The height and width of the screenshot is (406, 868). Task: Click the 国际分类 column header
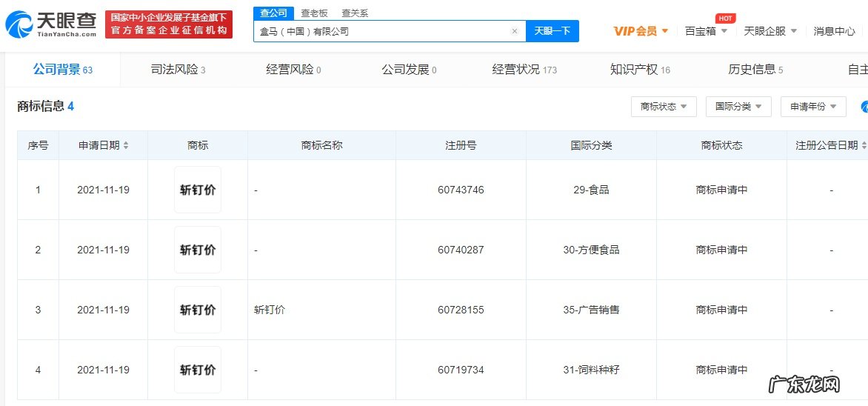[x=591, y=146]
